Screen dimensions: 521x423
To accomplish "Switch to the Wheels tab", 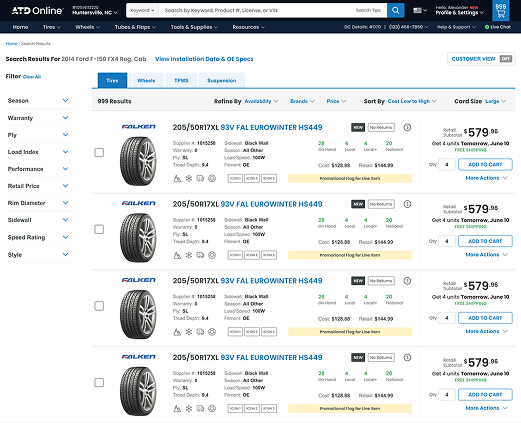I will 146,80.
